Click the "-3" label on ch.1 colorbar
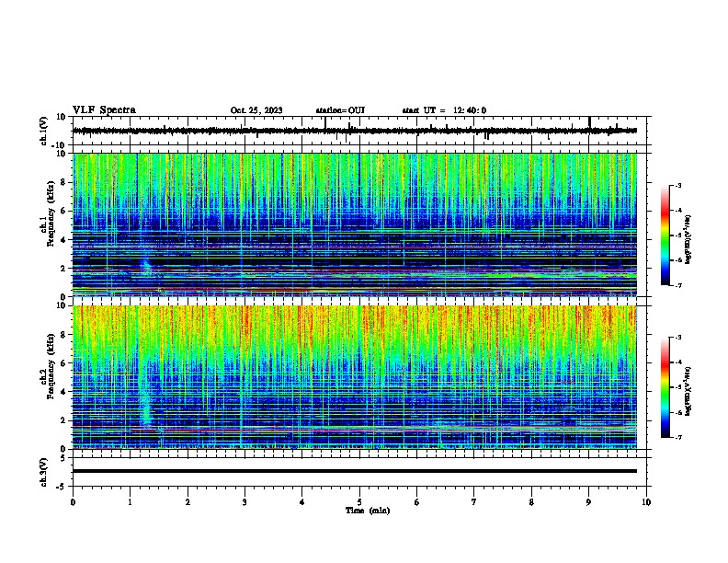Screen dimensions: 728x563 tap(678, 186)
